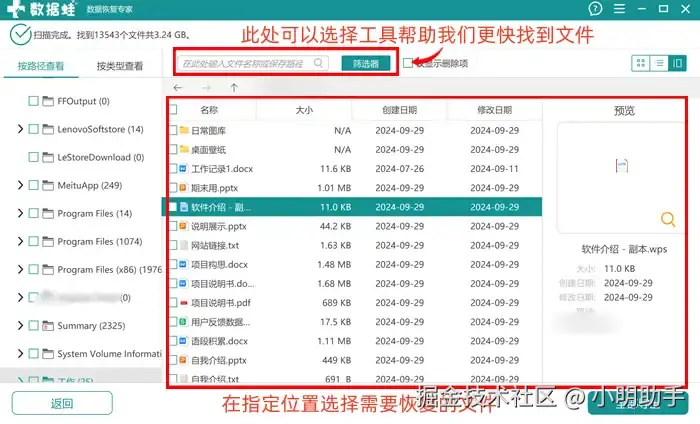Check the box for 说明展示.pptx
Image resolution: width=700 pixels, height=424 pixels.
174,226
